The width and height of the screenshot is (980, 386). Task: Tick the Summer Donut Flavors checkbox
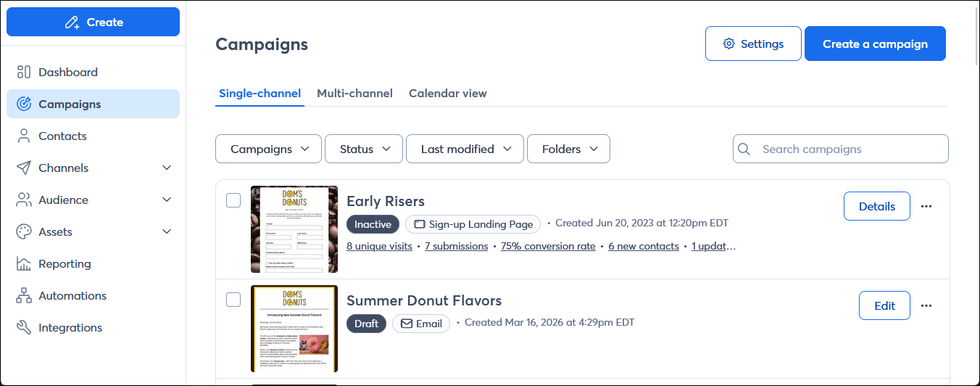233,300
